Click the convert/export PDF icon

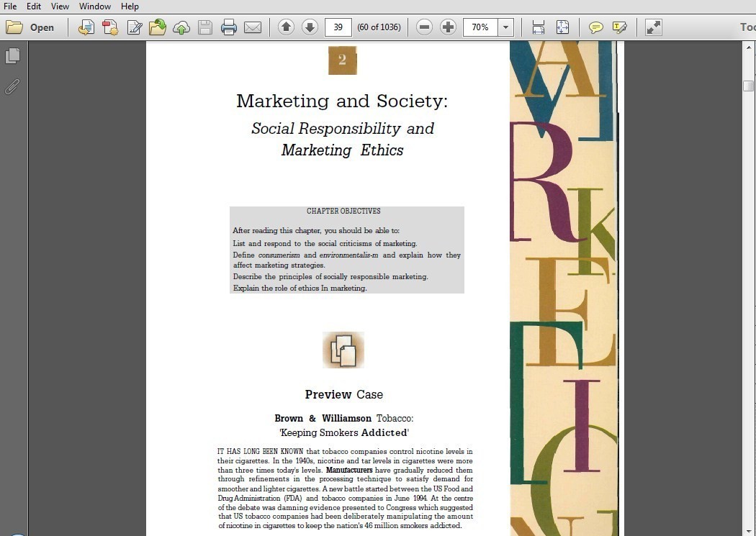pyautogui.click(x=86, y=27)
